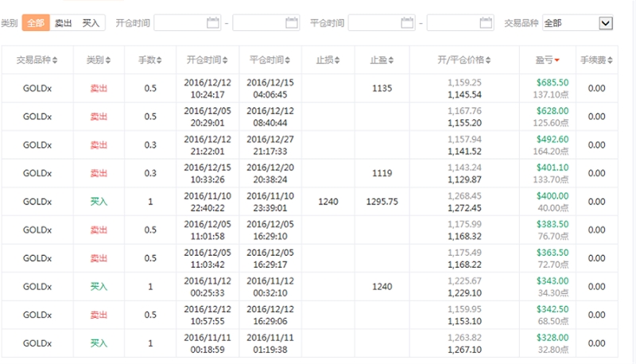Sort by 开/平仓价格 column
This screenshot has height=364, width=636.
click(x=464, y=60)
